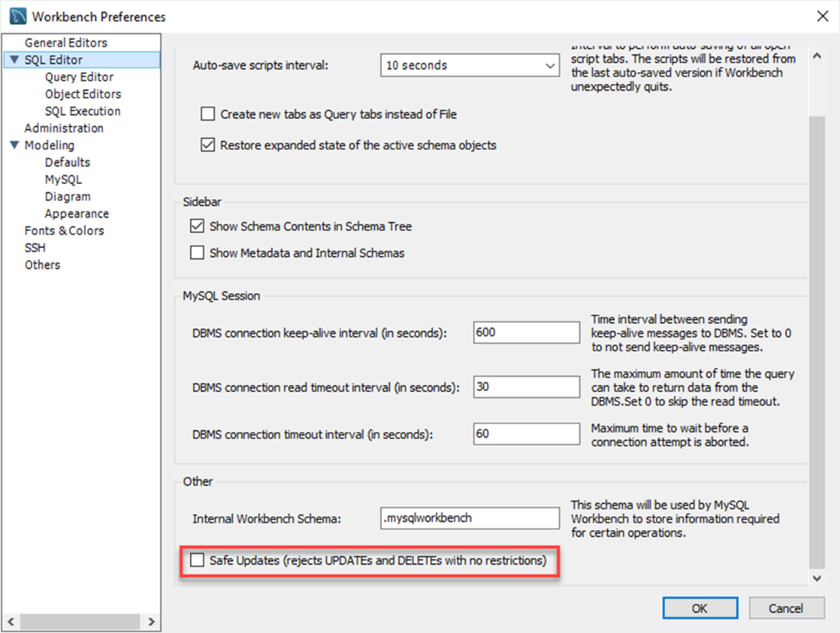The height and width of the screenshot is (633, 840).
Task: Click the Workbench dolphin icon in title bar
Action: coord(17,16)
